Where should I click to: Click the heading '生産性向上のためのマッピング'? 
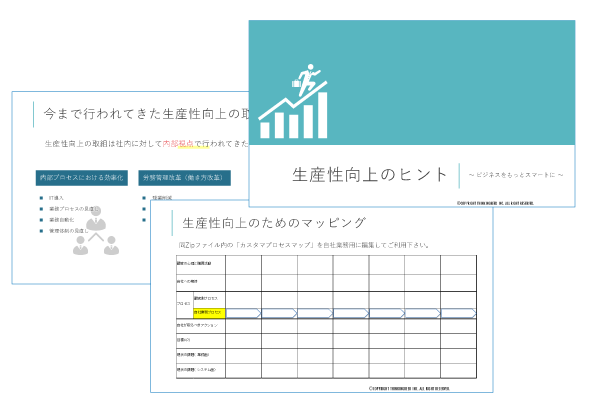point(274,223)
